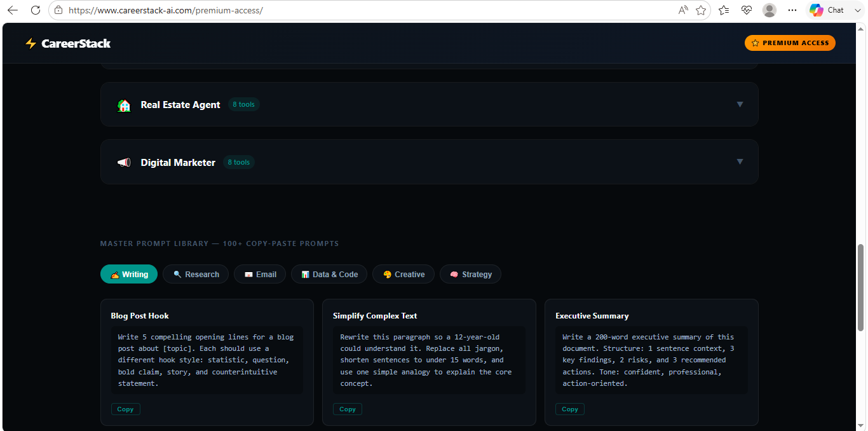The height and width of the screenshot is (431, 868).
Task: Click the Real Estate Agent title
Action: [x=180, y=105]
